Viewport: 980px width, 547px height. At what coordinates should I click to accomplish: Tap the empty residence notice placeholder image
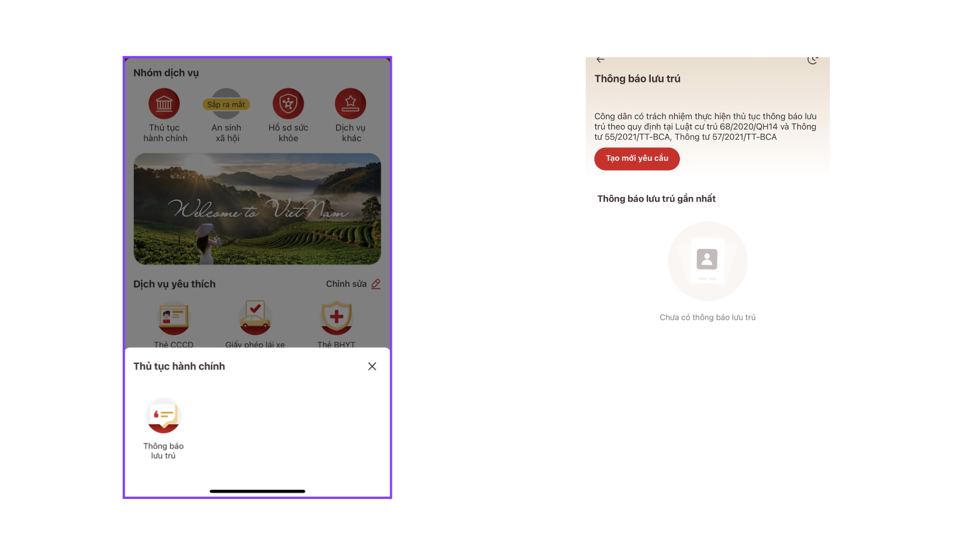(x=708, y=261)
